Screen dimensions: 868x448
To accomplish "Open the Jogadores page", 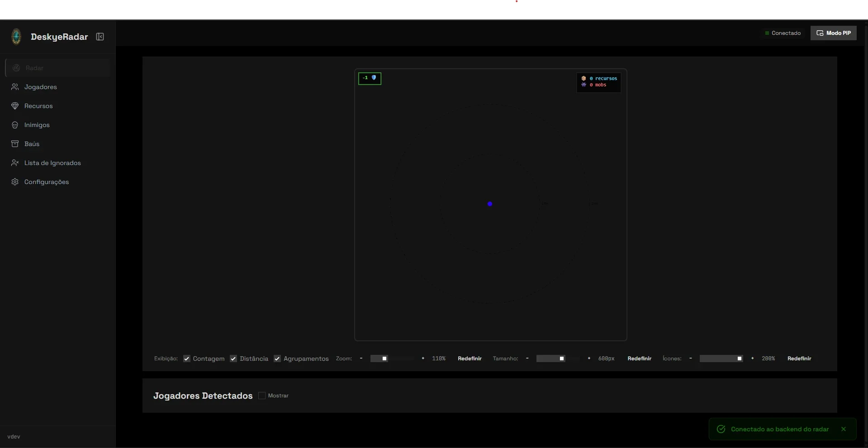I will [x=58, y=87].
